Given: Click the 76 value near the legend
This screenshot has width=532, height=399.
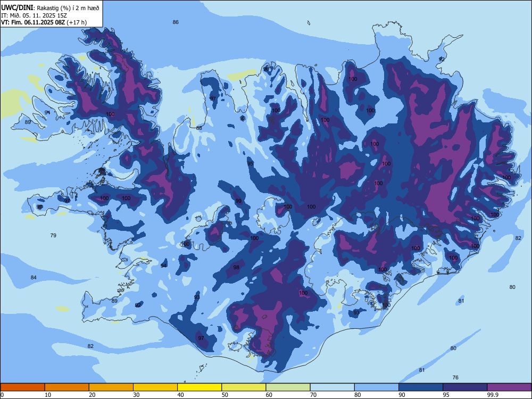Looking at the screenshot, I should point(455,378).
